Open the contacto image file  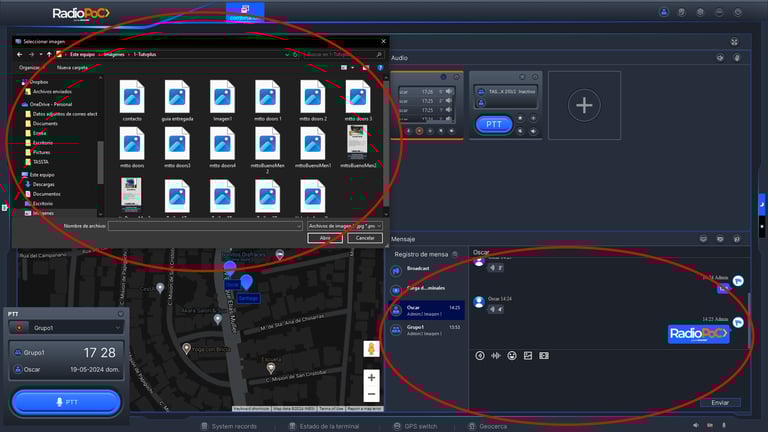pyautogui.click(x=132, y=101)
